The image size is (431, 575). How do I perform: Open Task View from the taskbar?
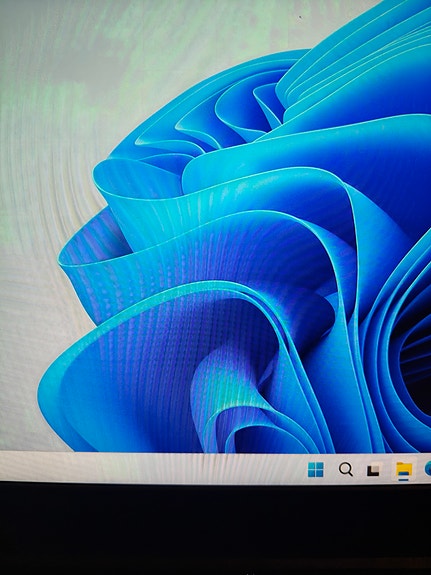[373, 470]
